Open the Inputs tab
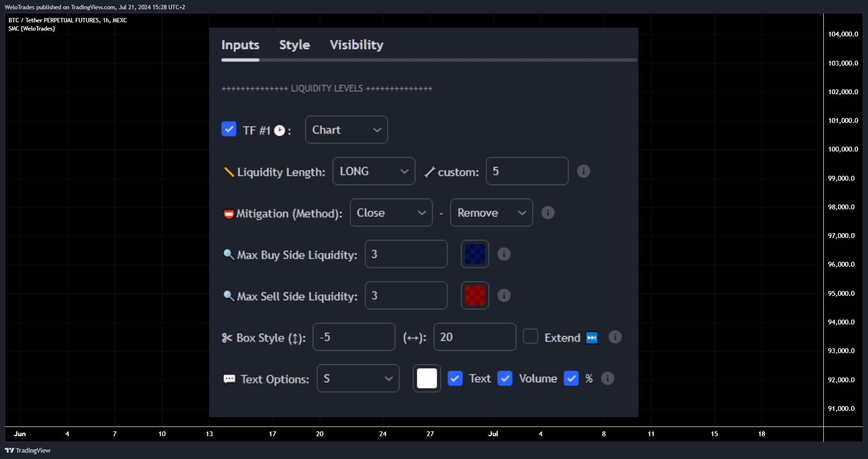 click(x=240, y=45)
